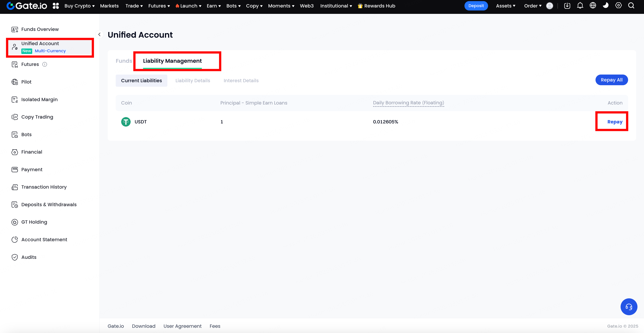Open the Assets dropdown menu
The height and width of the screenshot is (333, 644).
point(505,6)
